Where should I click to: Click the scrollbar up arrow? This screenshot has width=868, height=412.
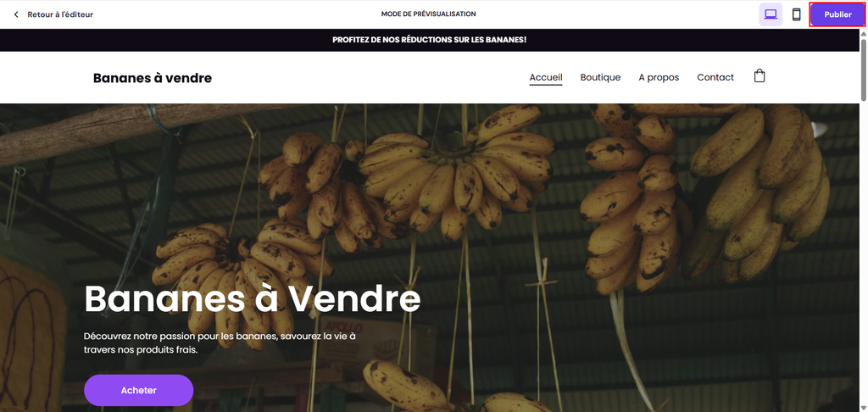pyautogui.click(x=863, y=33)
